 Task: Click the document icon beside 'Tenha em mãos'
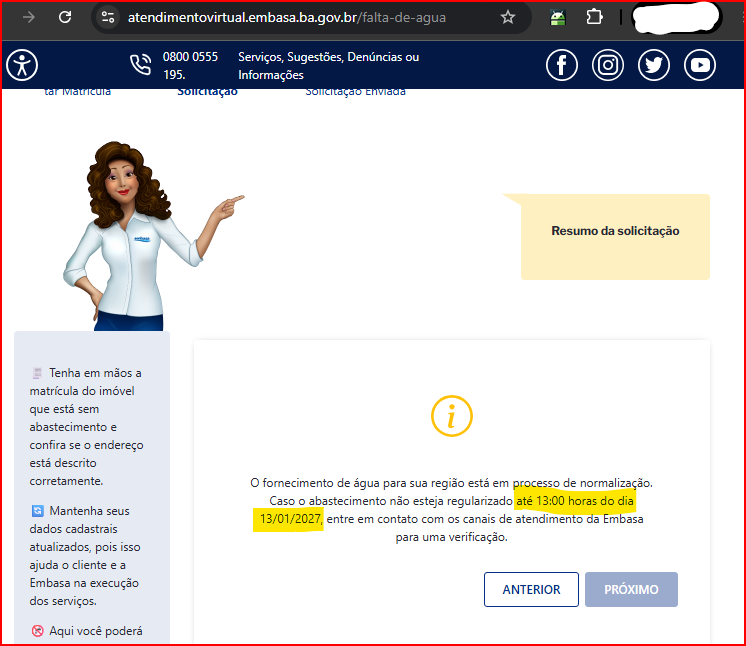point(37,373)
